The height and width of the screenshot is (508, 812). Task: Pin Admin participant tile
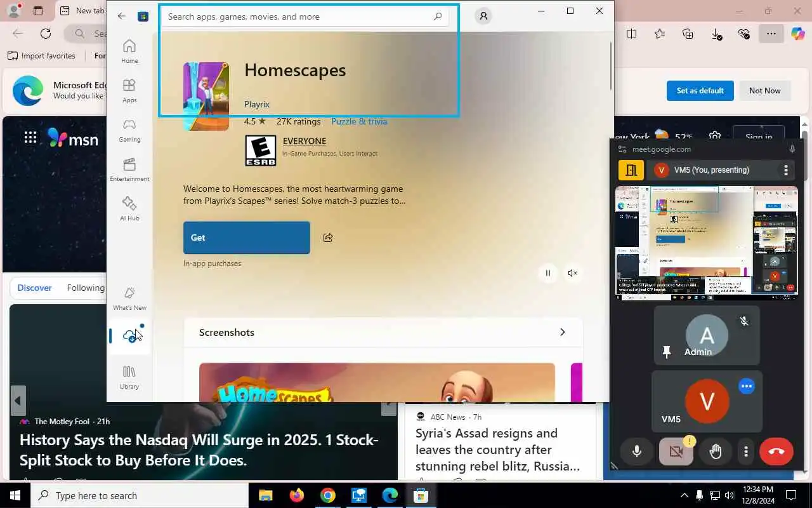pos(666,352)
